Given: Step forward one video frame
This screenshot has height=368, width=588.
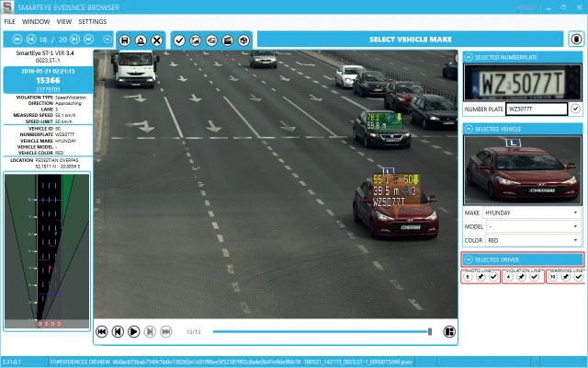Looking at the screenshot, I should tap(150, 331).
